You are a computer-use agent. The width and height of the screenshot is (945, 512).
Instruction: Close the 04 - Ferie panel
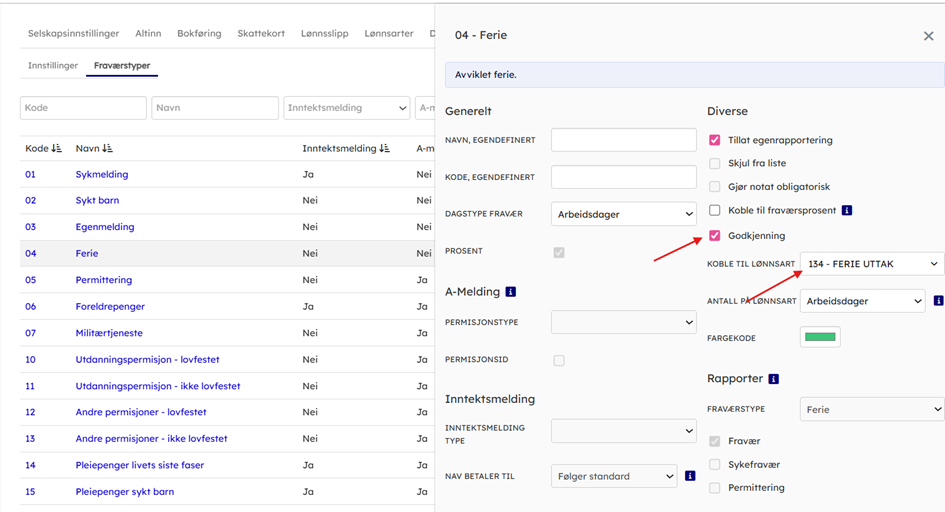point(928,36)
